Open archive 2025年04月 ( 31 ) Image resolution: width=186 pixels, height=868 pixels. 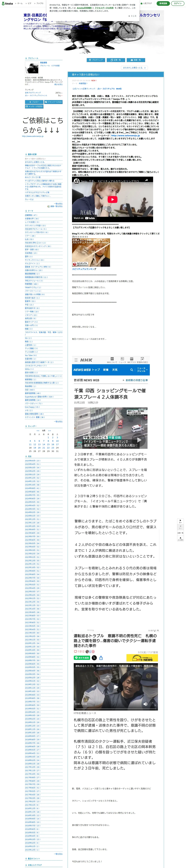coord(32,464)
